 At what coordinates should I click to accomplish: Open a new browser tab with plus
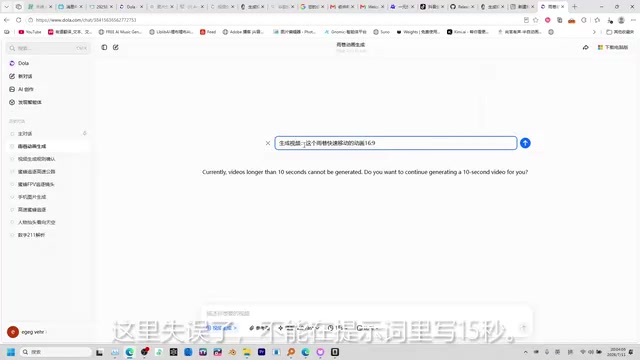coord(575,7)
